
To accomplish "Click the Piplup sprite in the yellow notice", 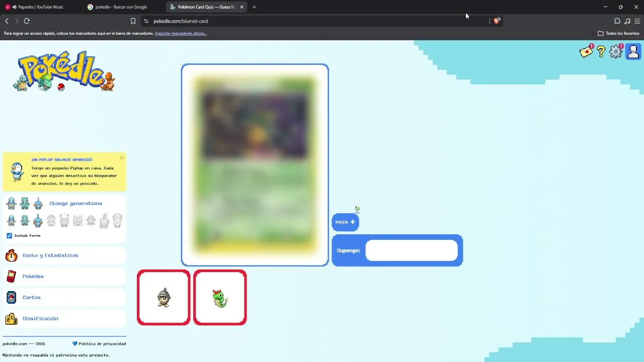I will pos(18,171).
